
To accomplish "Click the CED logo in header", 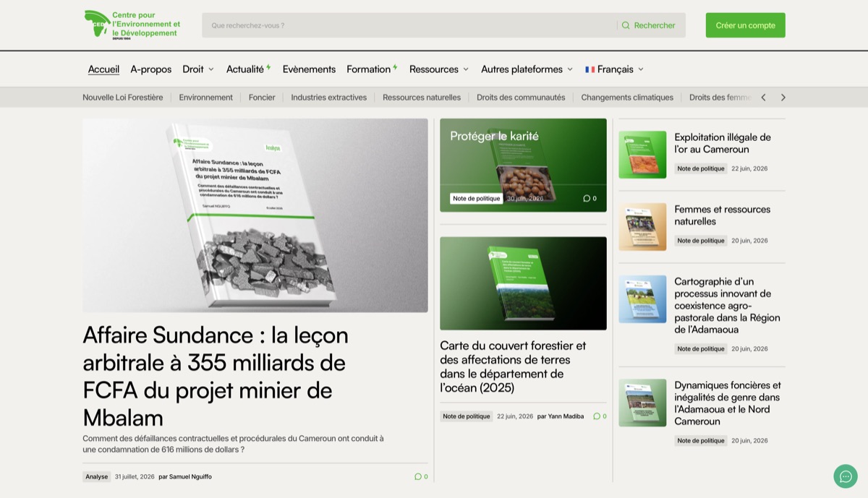I will (132, 24).
